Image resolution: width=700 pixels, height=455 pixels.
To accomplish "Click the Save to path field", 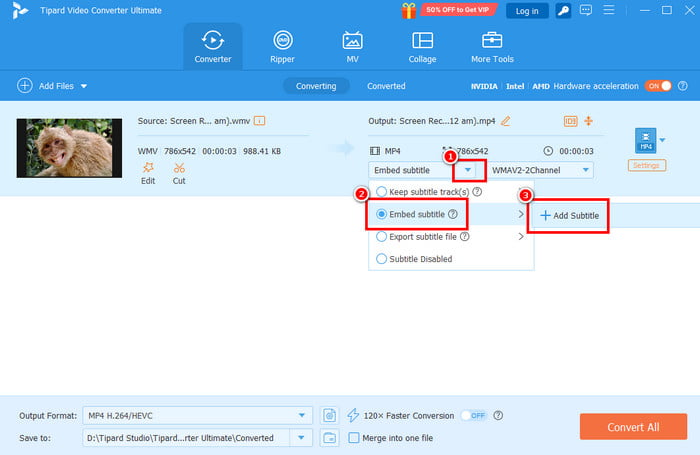I will [x=186, y=438].
